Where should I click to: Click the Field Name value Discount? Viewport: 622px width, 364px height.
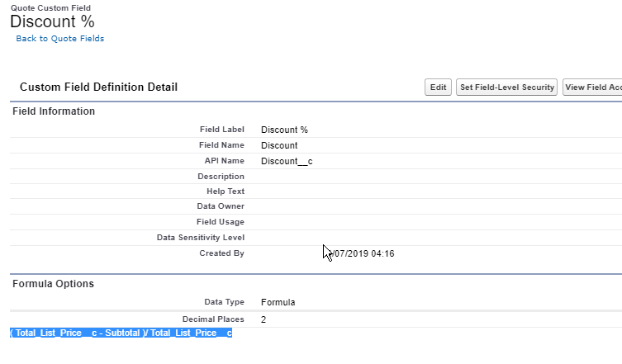point(279,145)
